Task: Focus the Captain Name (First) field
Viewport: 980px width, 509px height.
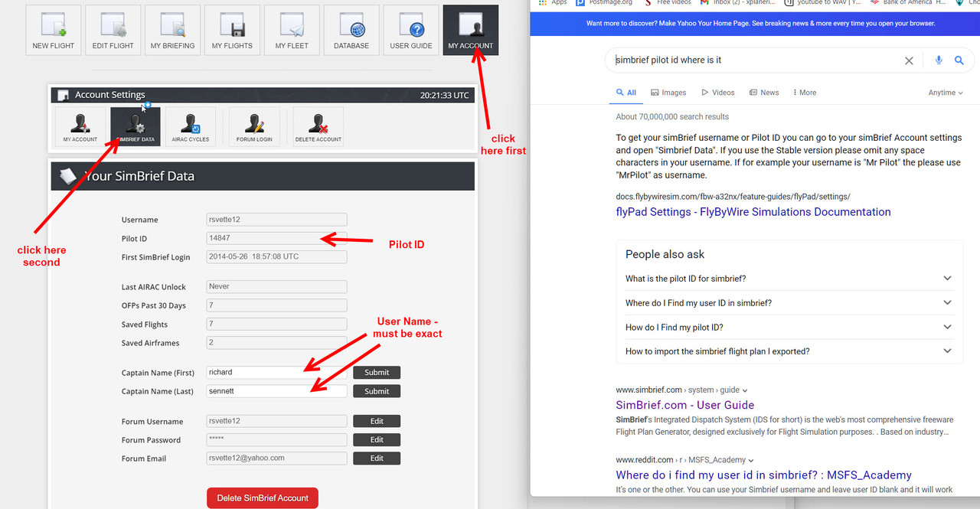Action: 276,373
